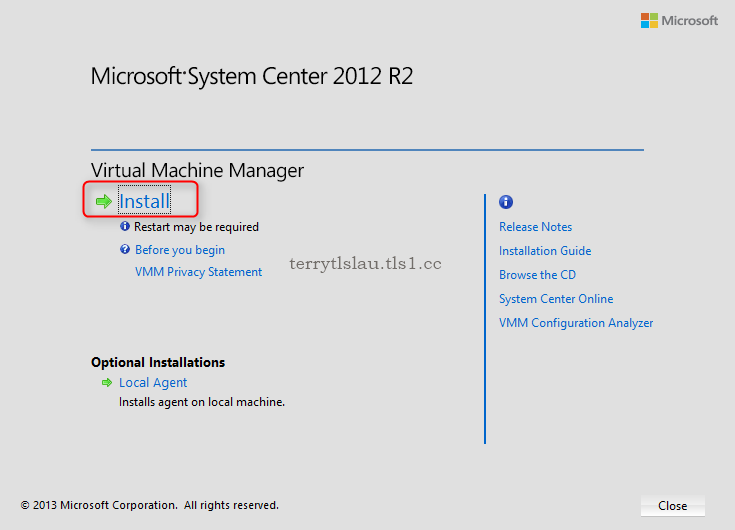
Task: Launch the VMM Configuration Analyzer link
Action: pos(576,323)
